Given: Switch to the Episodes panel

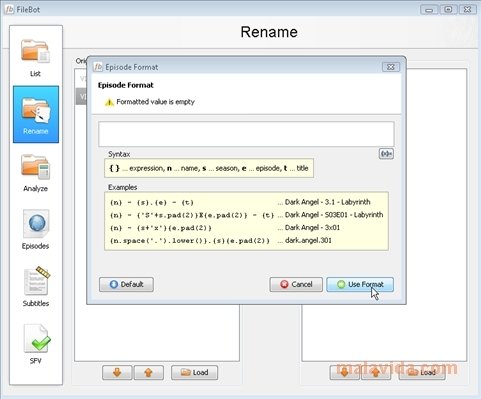Looking at the screenshot, I should [36, 230].
